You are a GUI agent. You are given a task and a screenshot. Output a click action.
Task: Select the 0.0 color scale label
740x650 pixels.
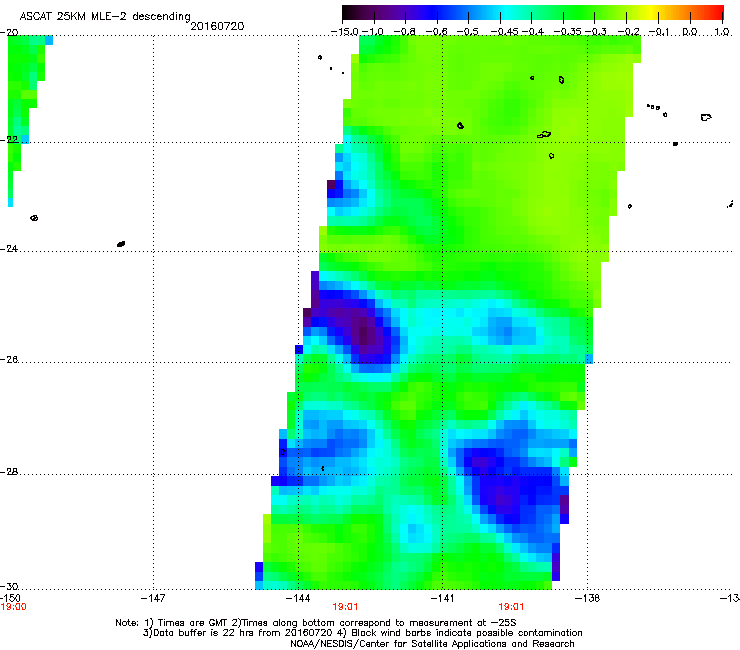[x=690, y=32]
